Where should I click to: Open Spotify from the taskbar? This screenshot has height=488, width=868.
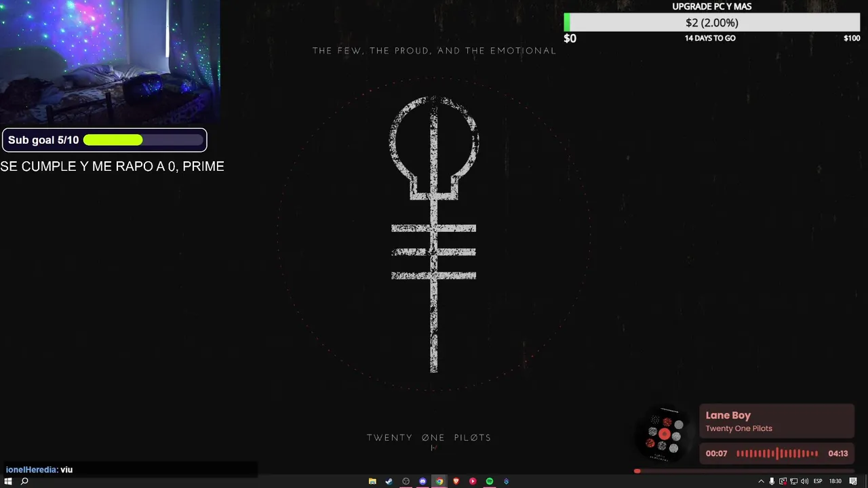[489, 481]
